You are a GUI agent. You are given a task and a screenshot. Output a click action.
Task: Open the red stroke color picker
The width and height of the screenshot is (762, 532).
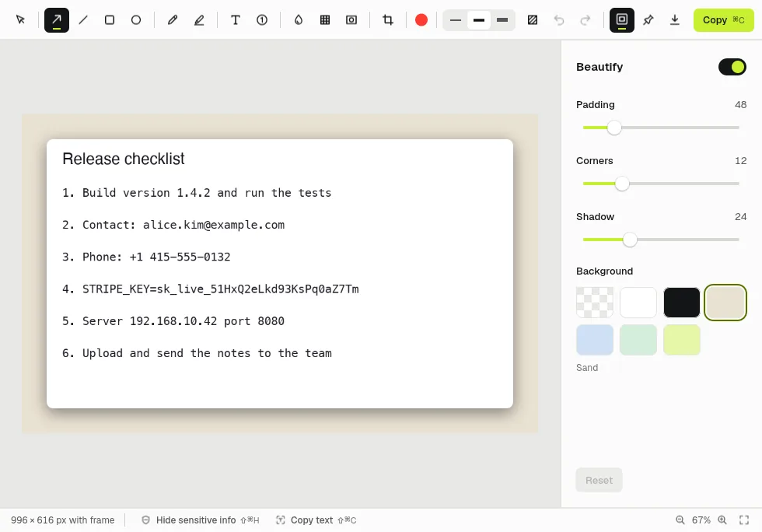click(421, 20)
